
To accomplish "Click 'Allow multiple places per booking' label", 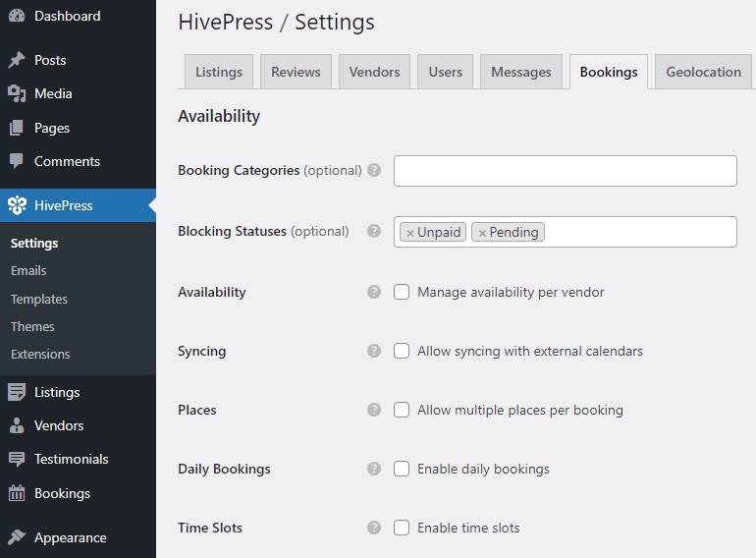I will [520, 410].
